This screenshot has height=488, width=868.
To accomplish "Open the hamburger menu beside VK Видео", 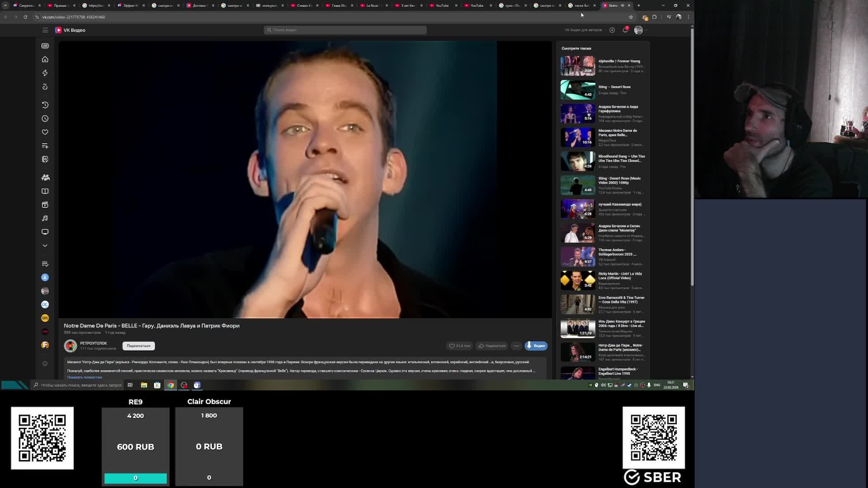I will tap(45, 30).
